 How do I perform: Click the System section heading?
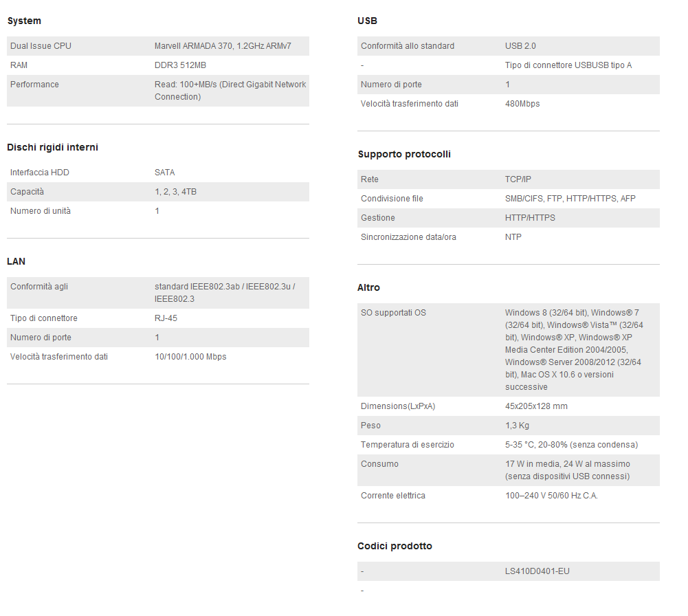coord(24,21)
